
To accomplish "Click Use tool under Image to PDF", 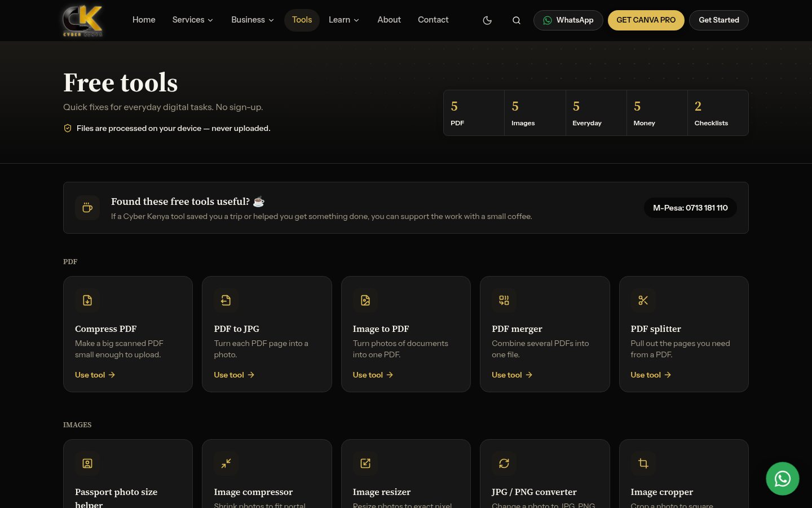I will 373,375.
